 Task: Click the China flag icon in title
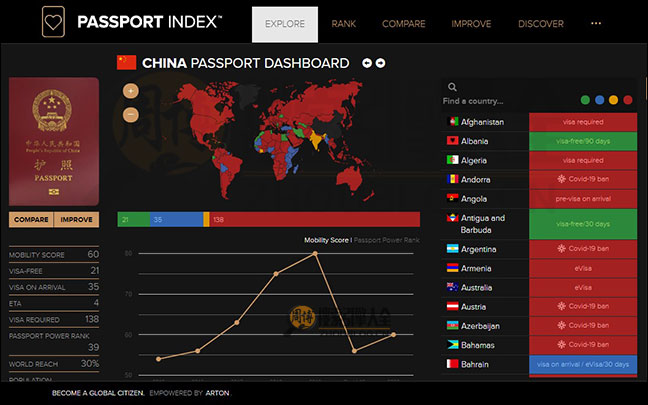click(127, 63)
